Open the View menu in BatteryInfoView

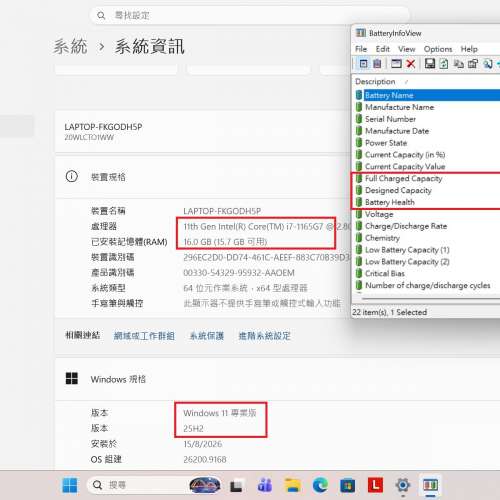pyautogui.click(x=407, y=49)
